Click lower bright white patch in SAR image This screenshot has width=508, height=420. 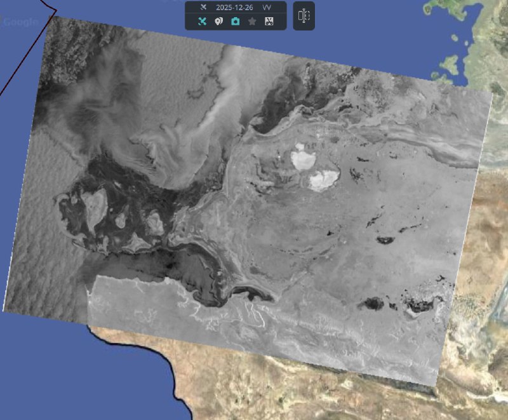click(323, 180)
